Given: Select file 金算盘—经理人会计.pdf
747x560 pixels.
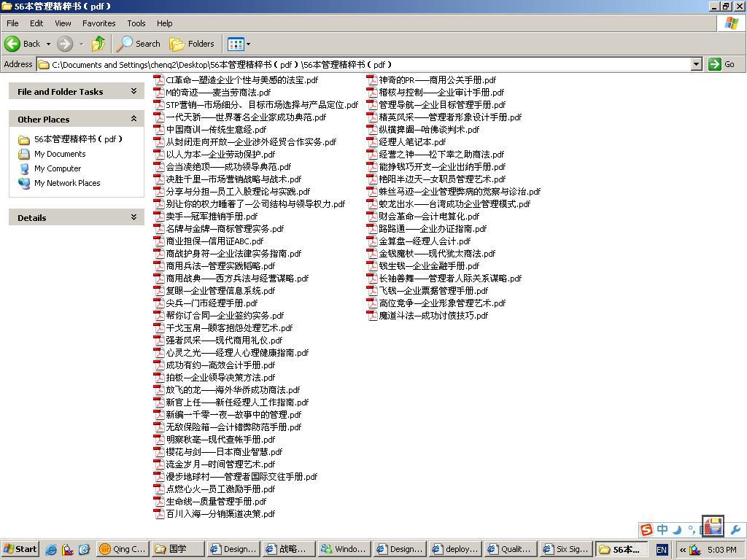Looking at the screenshot, I should 425,241.
